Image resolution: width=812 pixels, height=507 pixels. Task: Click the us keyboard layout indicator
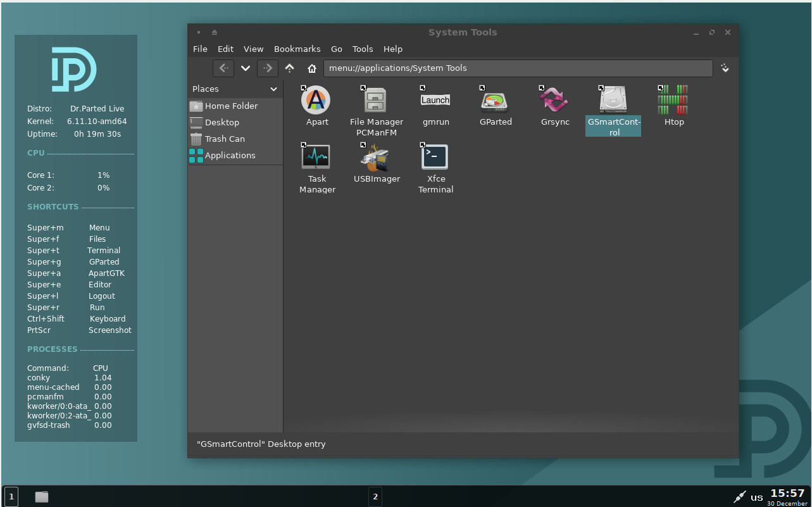click(x=756, y=498)
